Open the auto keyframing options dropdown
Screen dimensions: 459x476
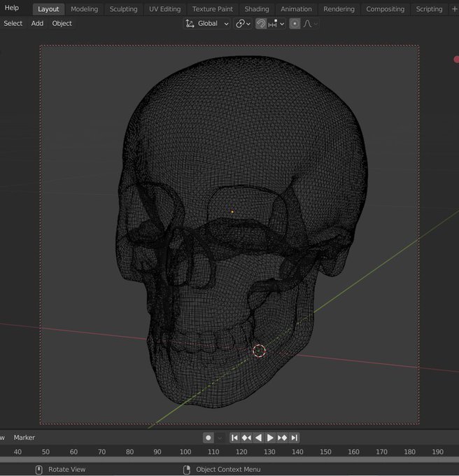tap(220, 437)
